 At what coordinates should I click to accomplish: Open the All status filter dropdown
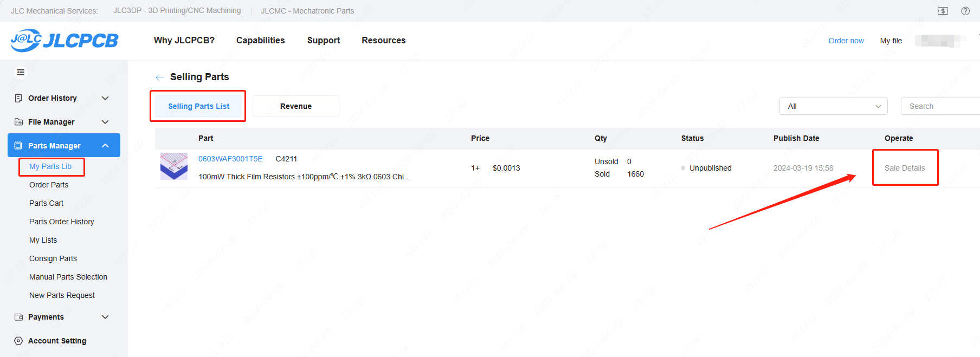[x=834, y=106]
